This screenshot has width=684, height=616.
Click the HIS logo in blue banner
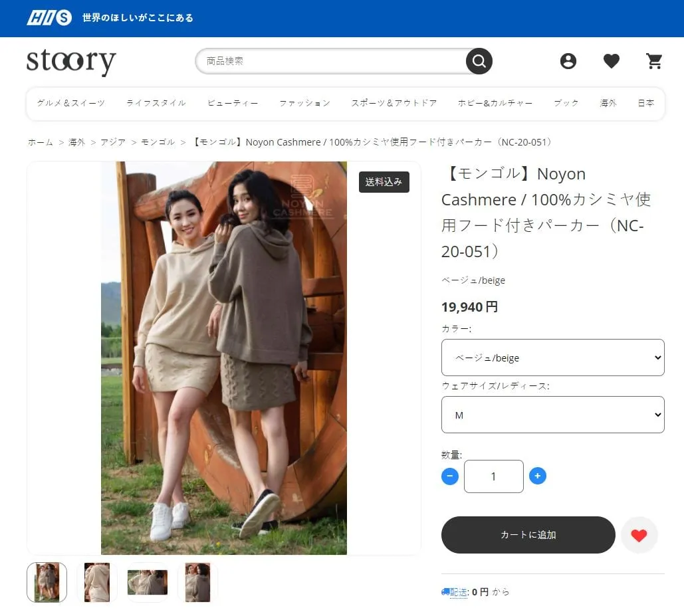coord(49,18)
